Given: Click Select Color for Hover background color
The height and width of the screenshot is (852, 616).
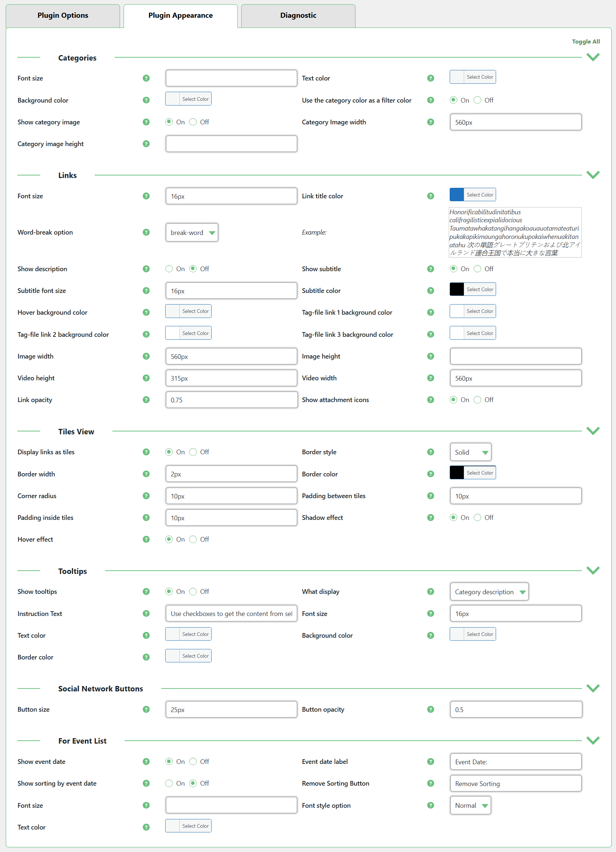Looking at the screenshot, I should coord(195,311).
